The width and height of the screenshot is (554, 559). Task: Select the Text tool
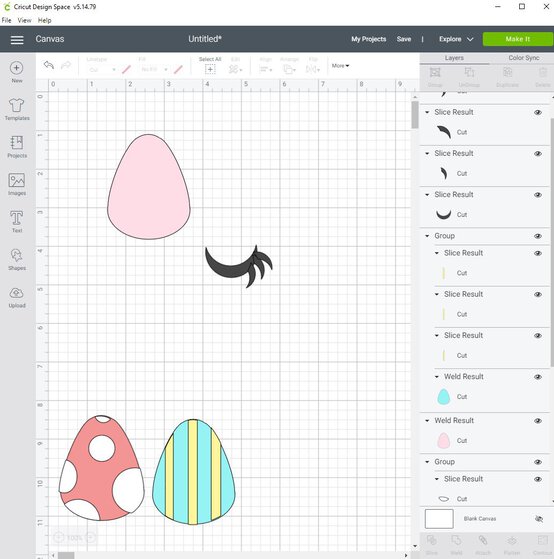(x=17, y=222)
